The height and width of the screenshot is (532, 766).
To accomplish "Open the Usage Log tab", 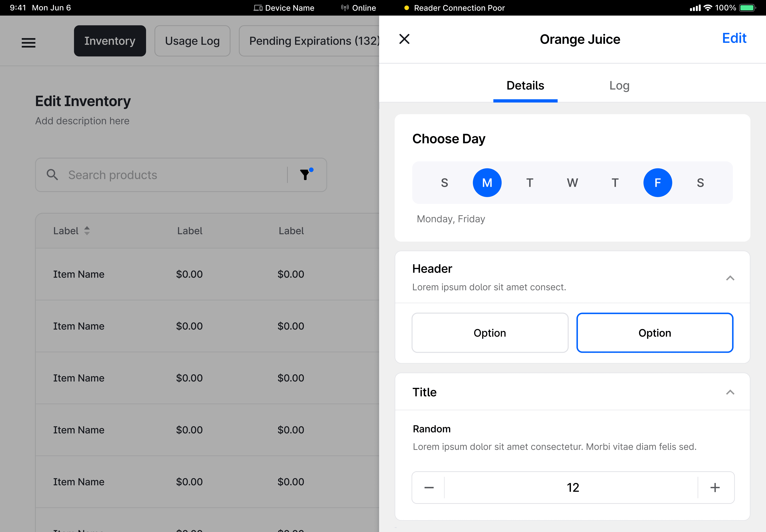I will coord(192,41).
